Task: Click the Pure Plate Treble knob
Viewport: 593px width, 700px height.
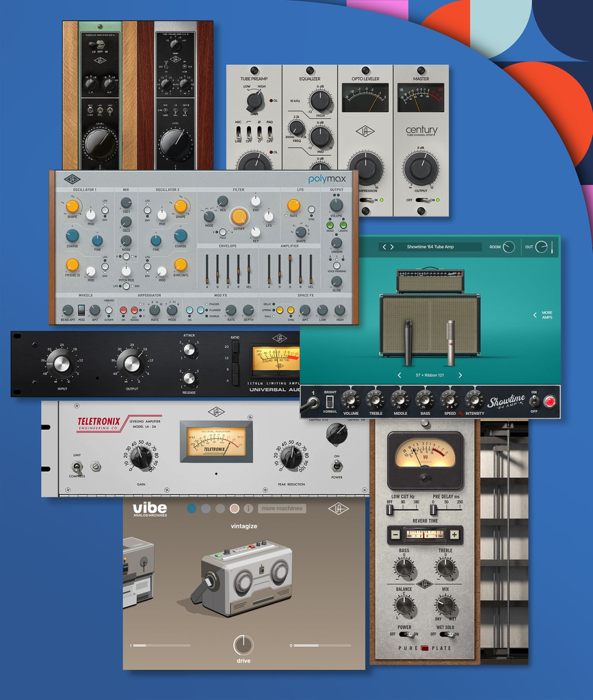Action: (x=445, y=568)
